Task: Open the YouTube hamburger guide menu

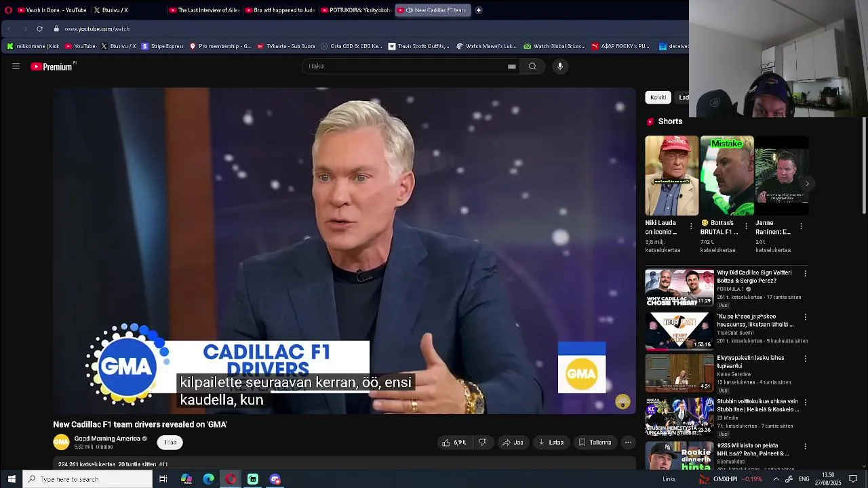Action: click(x=16, y=66)
